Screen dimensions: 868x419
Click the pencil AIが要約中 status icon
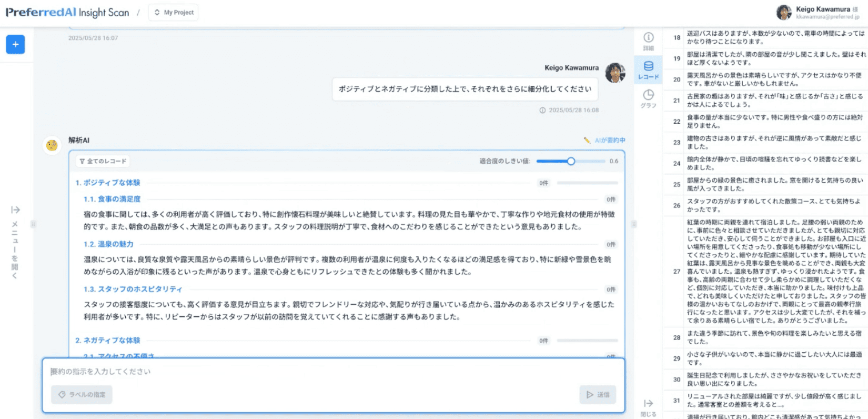587,141
